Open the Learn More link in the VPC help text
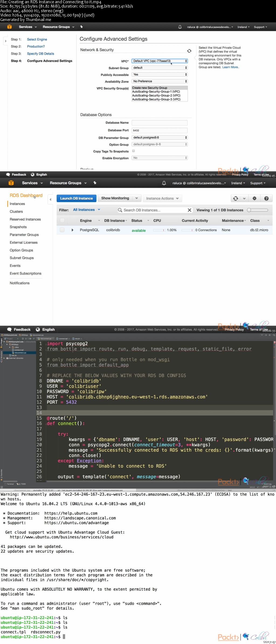This screenshot has height=644, width=276. pos(230,67)
